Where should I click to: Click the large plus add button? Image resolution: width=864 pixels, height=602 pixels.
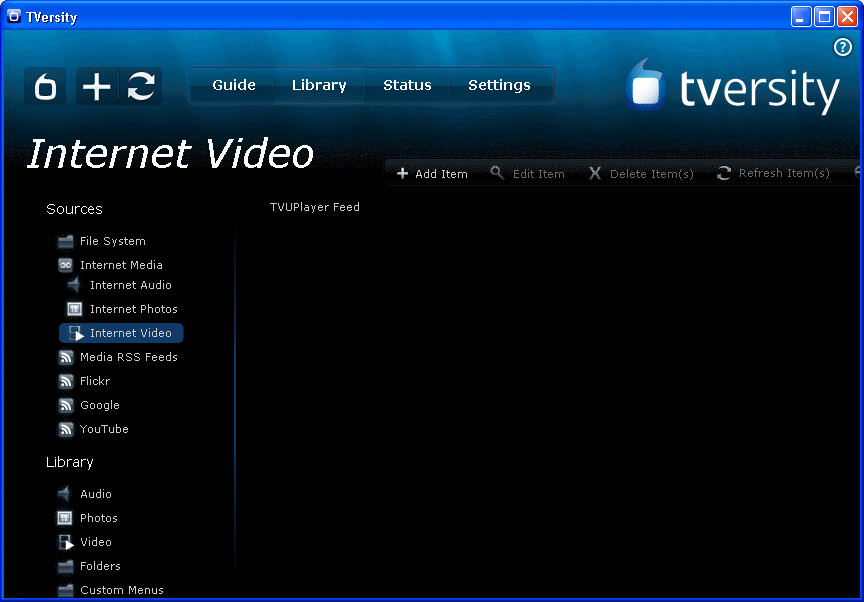point(97,86)
